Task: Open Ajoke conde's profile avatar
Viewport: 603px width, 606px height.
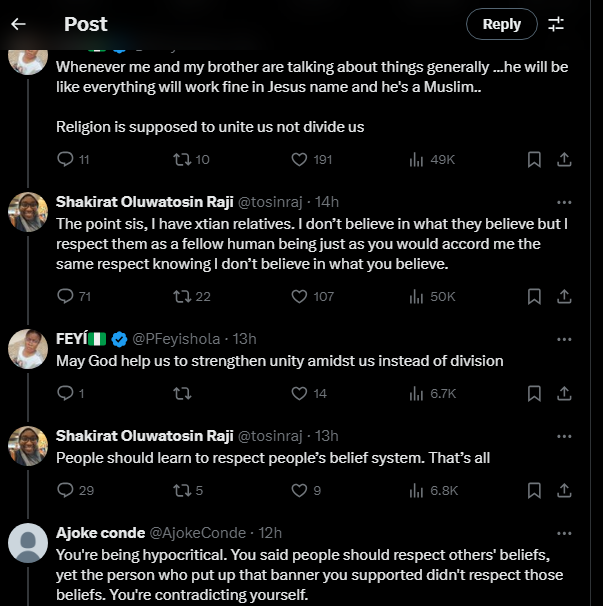Action: pos(28,544)
